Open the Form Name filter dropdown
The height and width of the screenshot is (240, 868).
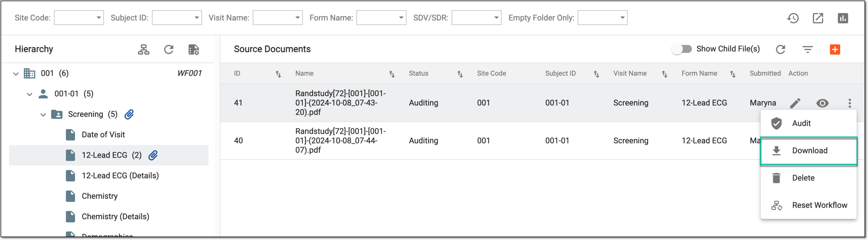(381, 17)
